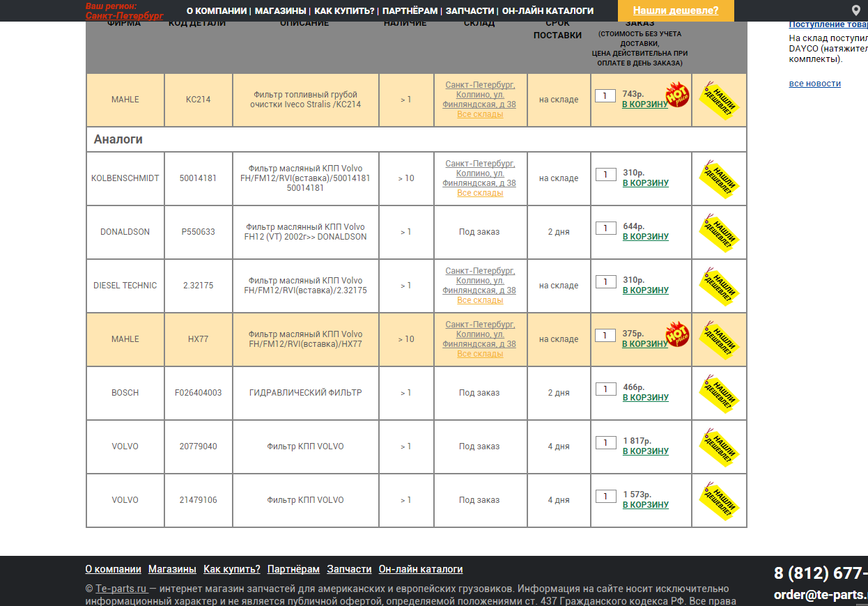Click the 'Нашли дешевле' tag for KOLBENSCHMIDT 50014181

click(x=720, y=179)
